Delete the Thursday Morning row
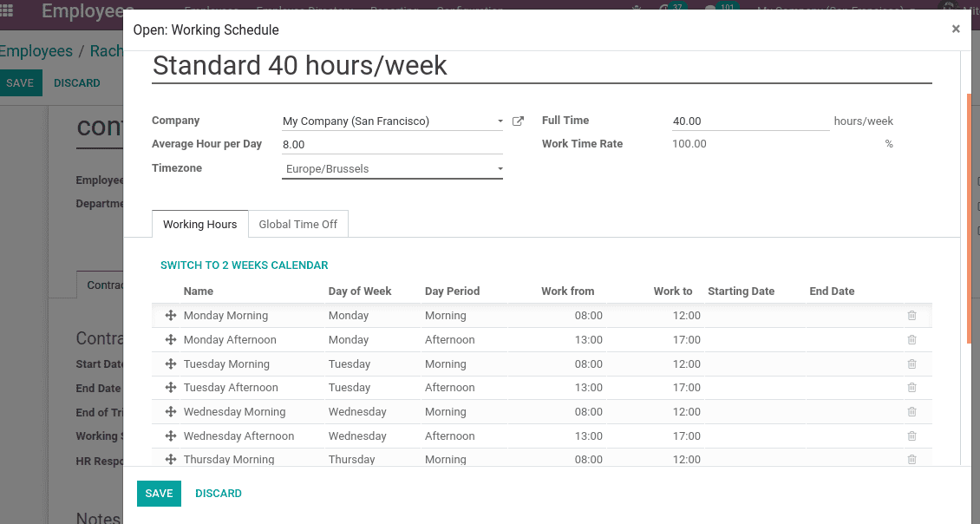Viewport: 980px width, 524px height. (911, 459)
